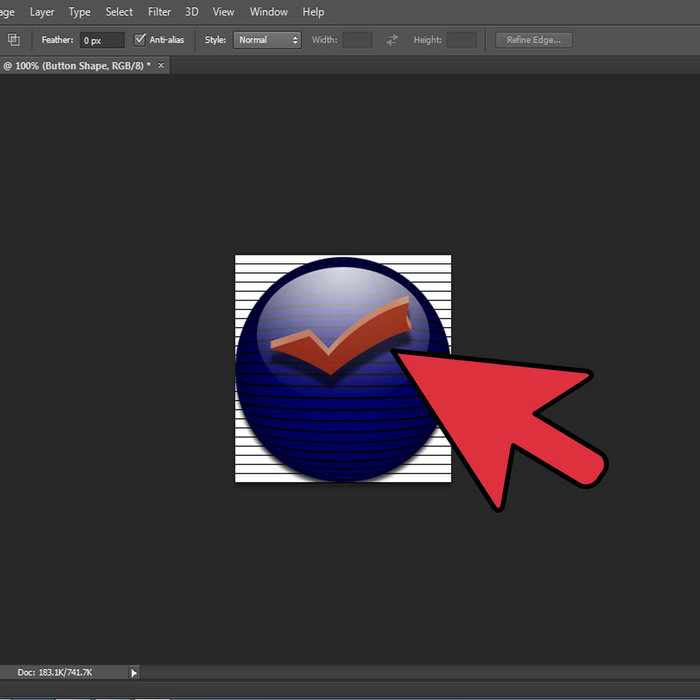700x700 pixels.
Task: Open the View menu
Action: pyautogui.click(x=224, y=12)
